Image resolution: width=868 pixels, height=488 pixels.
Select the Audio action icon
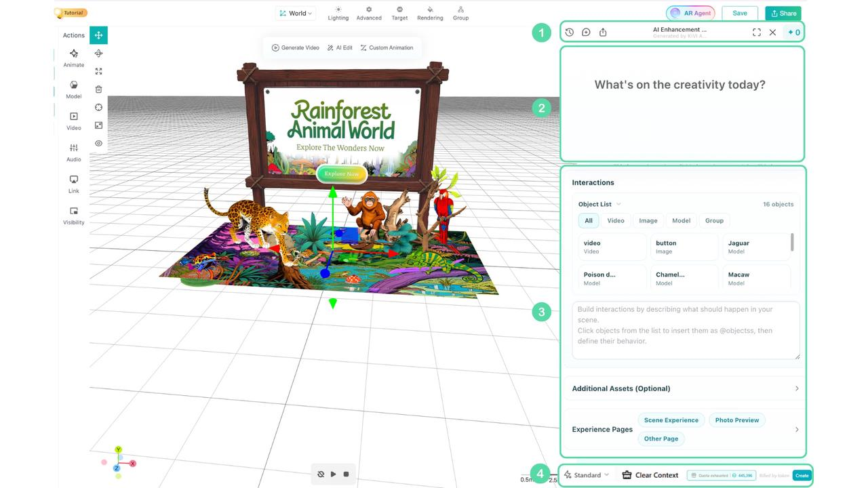point(73,152)
